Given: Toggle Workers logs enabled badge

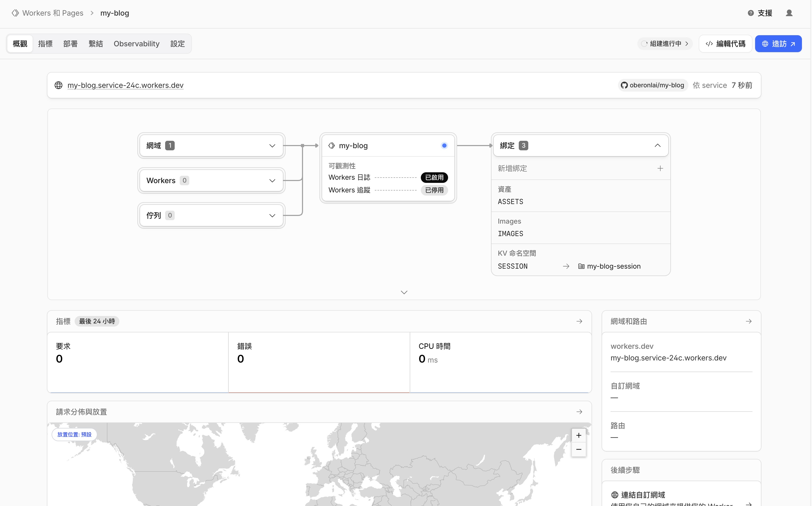Looking at the screenshot, I should click(434, 177).
